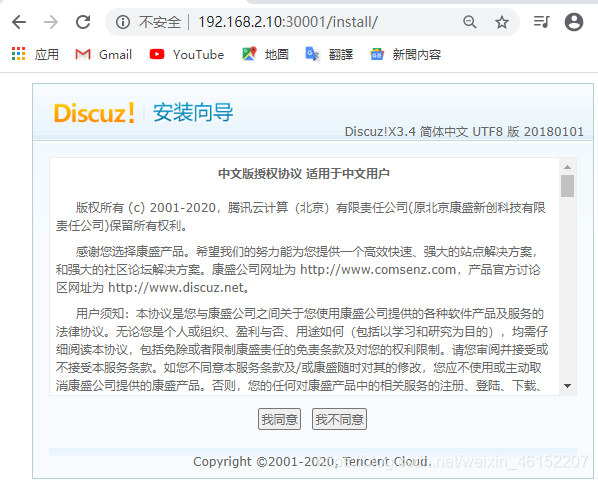Click the Discuz! logo
Image resolution: width=598 pixels, height=480 pixels.
pyautogui.click(x=94, y=113)
